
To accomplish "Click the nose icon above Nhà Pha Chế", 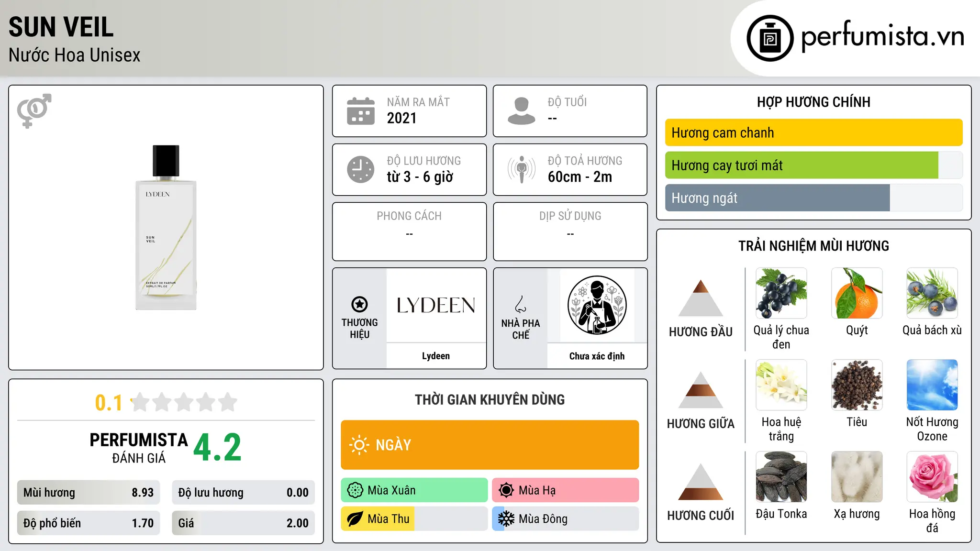I will (521, 304).
